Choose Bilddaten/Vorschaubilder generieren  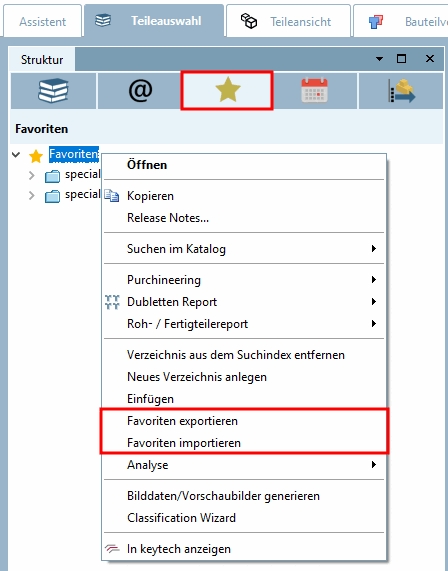[244, 496]
